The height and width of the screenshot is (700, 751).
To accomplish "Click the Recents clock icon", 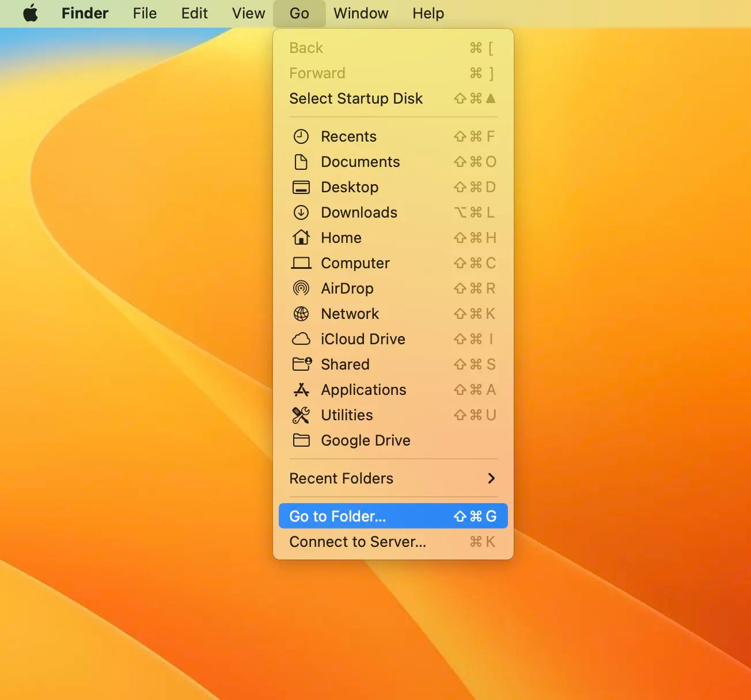I will [301, 136].
